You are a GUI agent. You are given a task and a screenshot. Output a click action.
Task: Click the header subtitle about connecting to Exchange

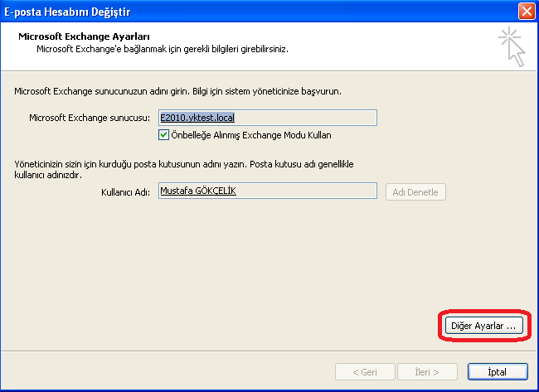point(163,50)
